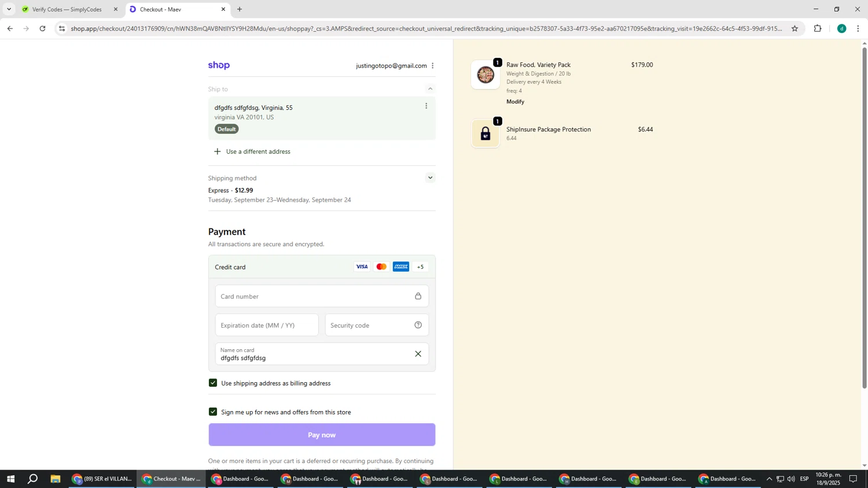This screenshot has height=488, width=868.
Task: Expand the Shipping method section
Action: pos(430,178)
